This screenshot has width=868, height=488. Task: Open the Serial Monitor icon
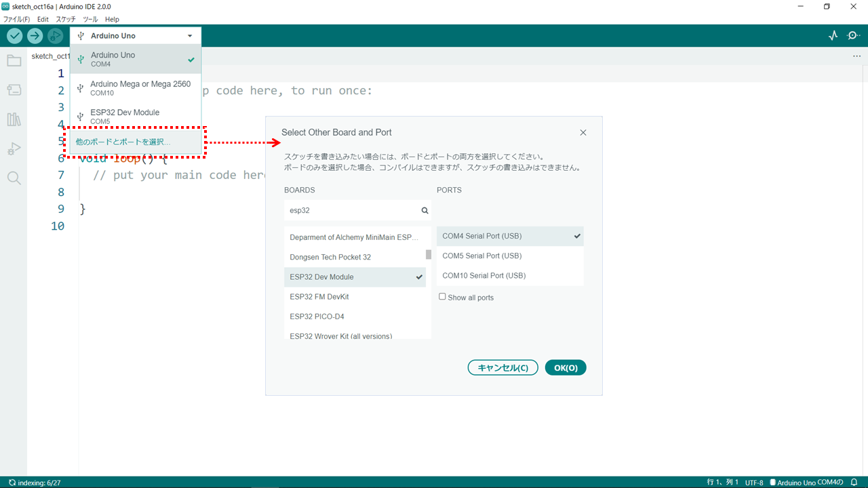[x=853, y=35]
